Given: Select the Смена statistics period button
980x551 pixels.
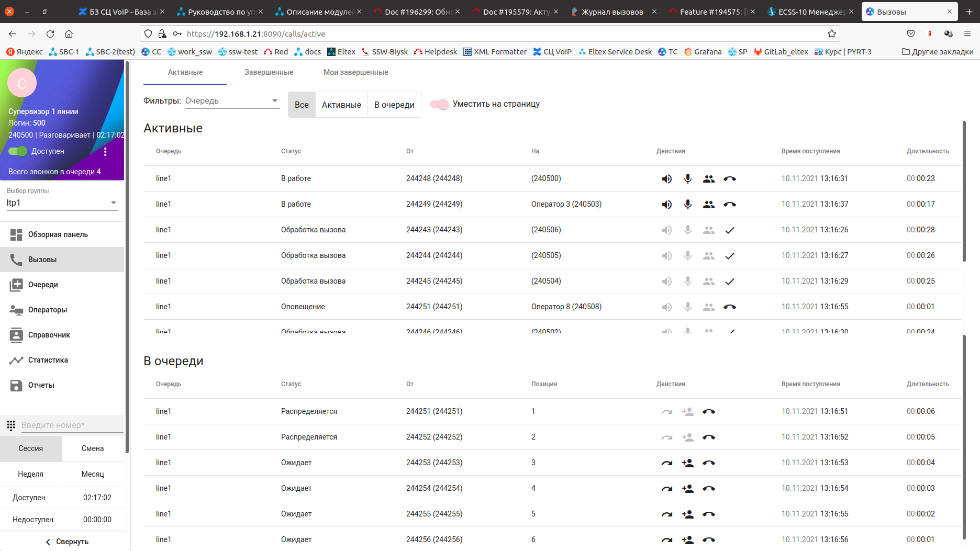Looking at the screenshot, I should (93, 448).
